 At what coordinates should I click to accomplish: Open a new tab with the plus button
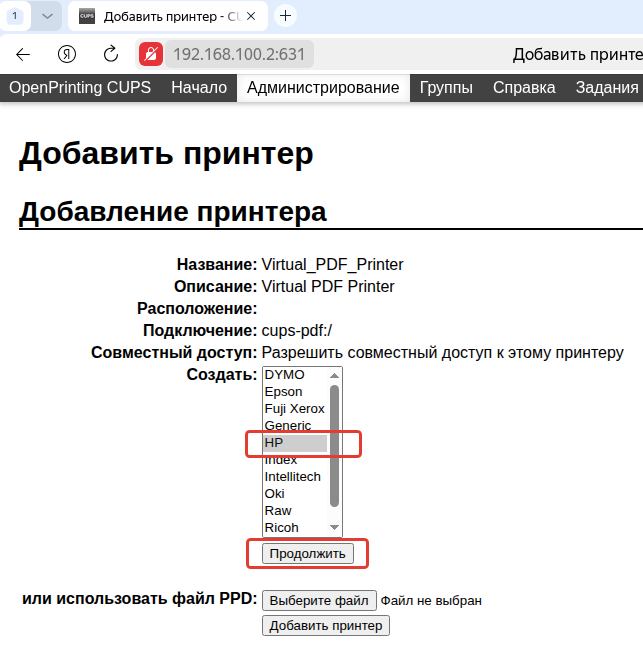(285, 16)
